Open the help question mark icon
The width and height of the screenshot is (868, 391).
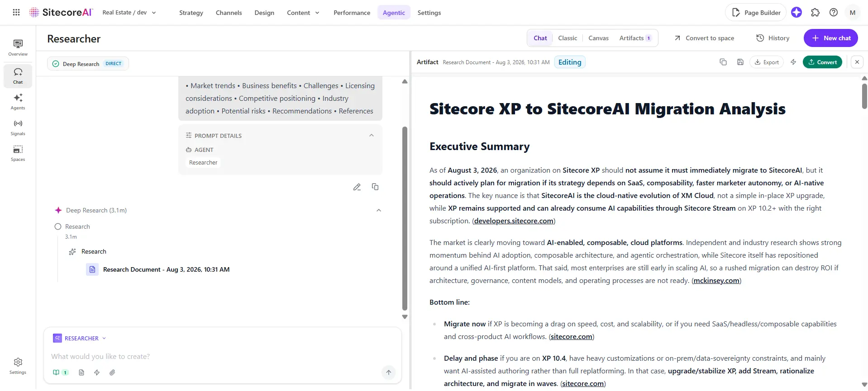(x=834, y=13)
